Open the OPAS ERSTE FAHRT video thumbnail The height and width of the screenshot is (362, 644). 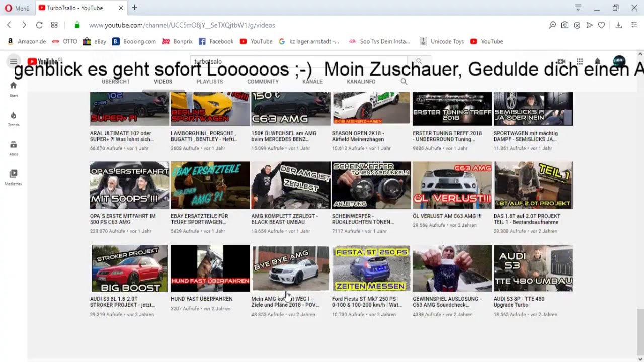coord(129,185)
